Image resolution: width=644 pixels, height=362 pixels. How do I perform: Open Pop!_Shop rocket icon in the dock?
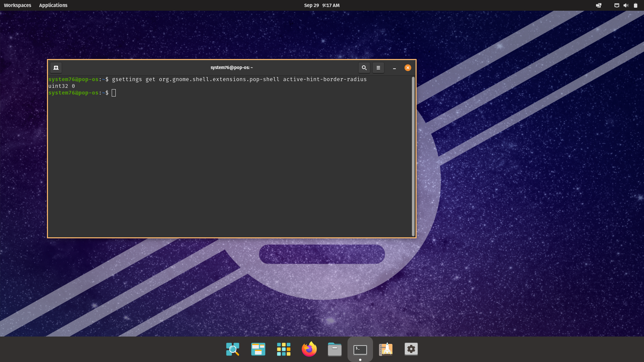tap(385, 349)
